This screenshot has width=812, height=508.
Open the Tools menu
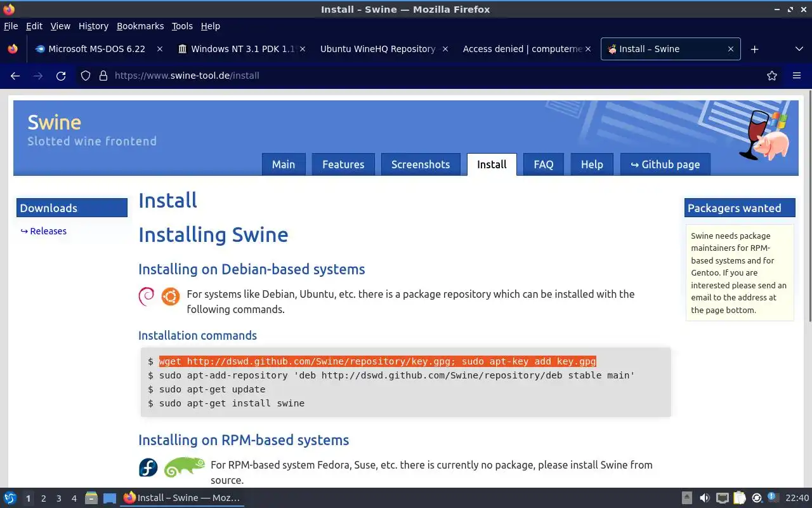coord(182,26)
